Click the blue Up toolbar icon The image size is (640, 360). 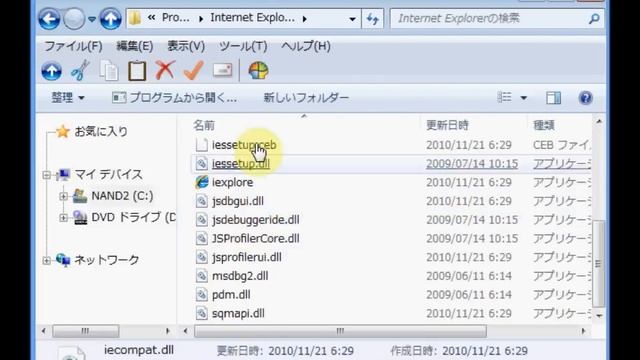[x=51, y=71]
